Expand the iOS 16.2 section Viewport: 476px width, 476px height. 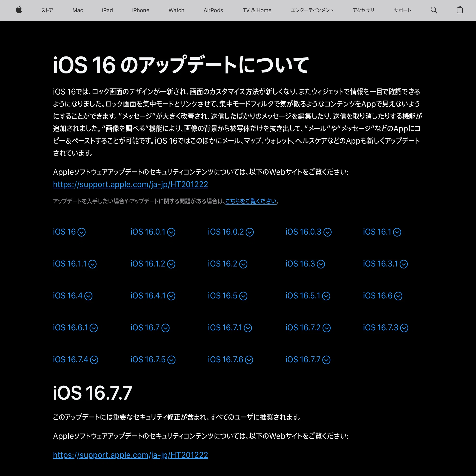227,264
